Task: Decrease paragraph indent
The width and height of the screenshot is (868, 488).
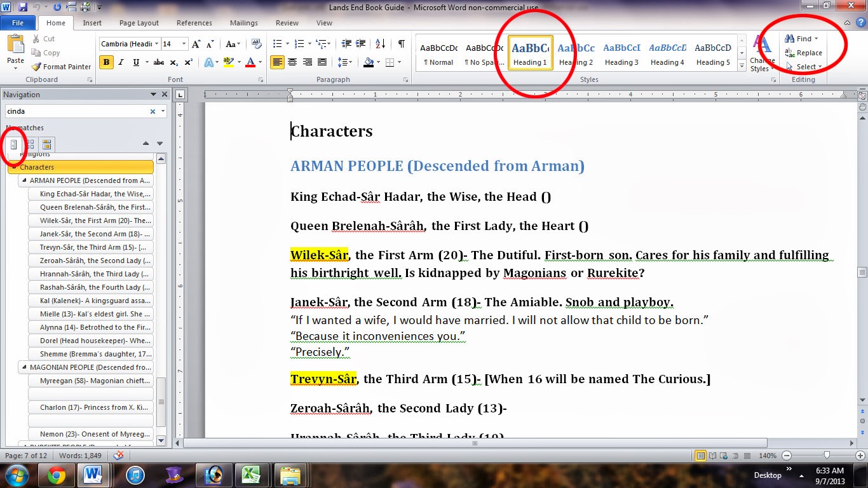Action: click(x=346, y=44)
